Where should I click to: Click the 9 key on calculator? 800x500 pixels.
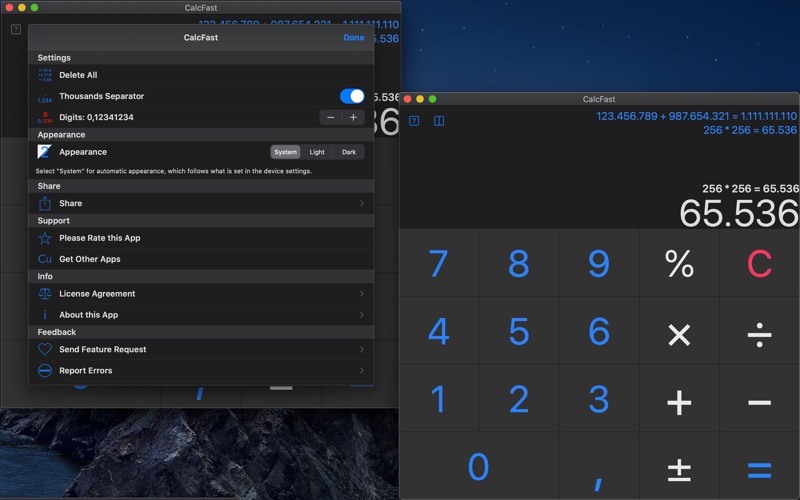[599, 263]
